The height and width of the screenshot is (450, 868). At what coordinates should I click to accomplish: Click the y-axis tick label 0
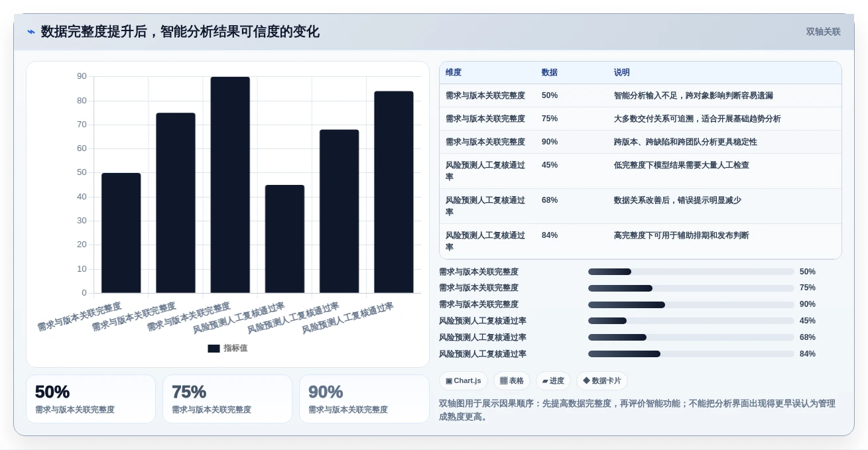(84, 293)
